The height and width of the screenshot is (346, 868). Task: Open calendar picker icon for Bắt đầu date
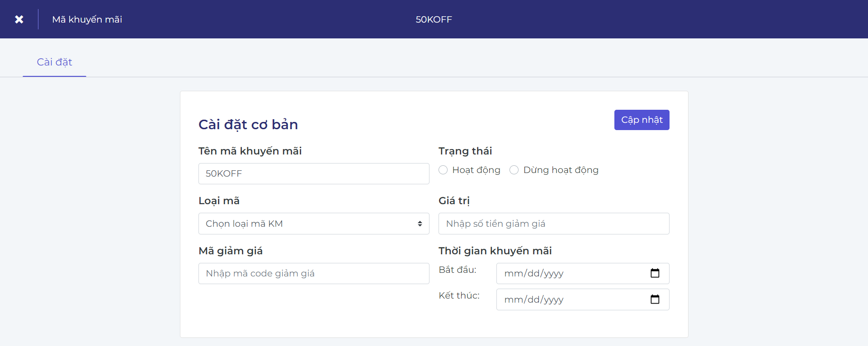coord(655,273)
